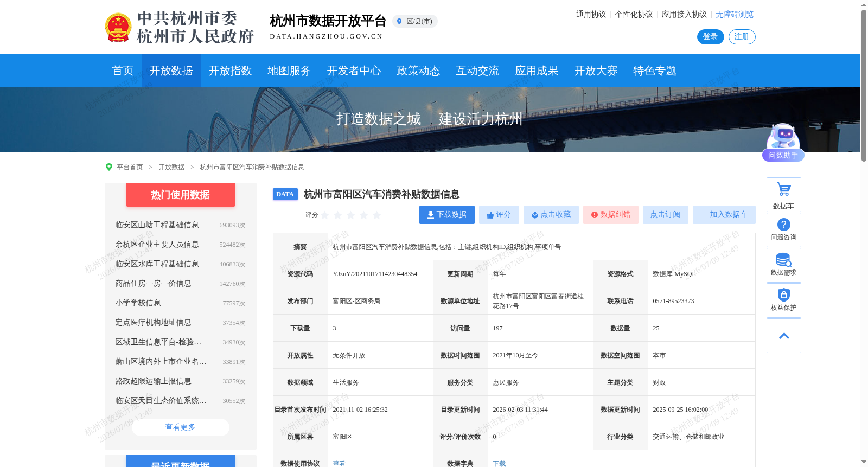Click the 数据库-MySQL format value

tap(674, 274)
